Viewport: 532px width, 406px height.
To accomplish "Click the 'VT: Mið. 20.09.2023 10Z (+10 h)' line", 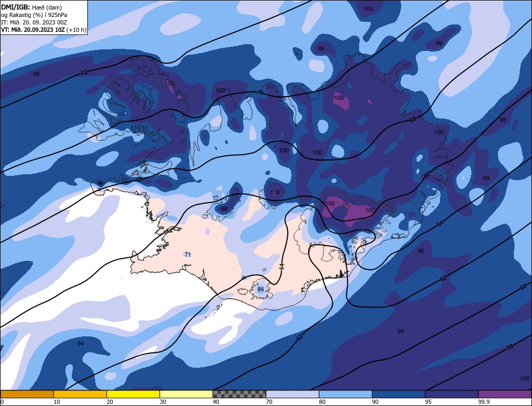I will [x=44, y=30].
